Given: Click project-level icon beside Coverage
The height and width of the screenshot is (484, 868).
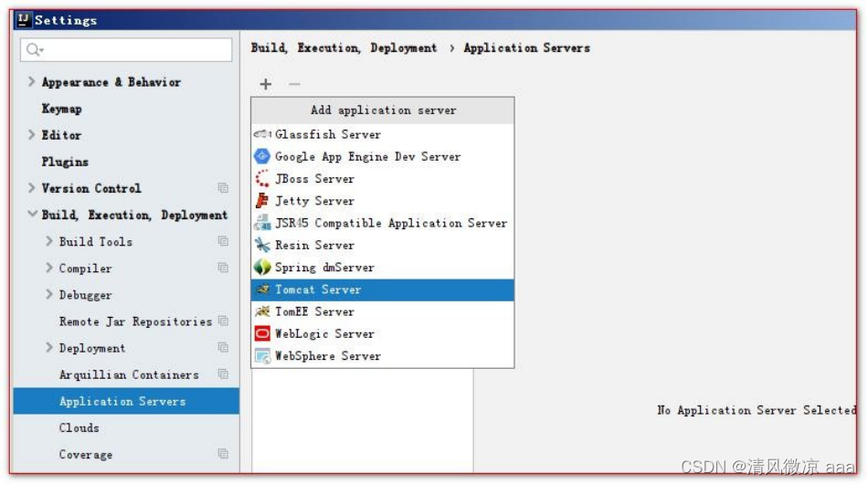Looking at the screenshot, I should coord(223,454).
